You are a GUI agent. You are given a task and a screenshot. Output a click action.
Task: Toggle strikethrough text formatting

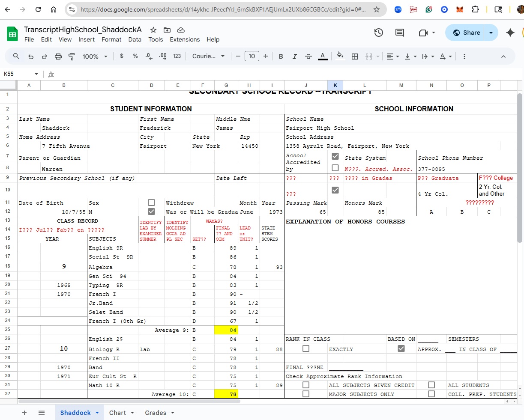pos(308,57)
